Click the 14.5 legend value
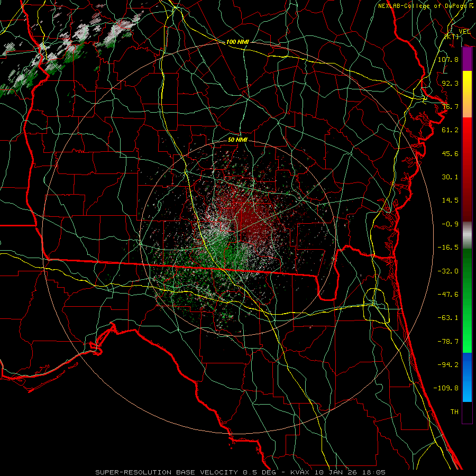Image resolution: width=476 pixels, height=476 pixels. pos(450,200)
